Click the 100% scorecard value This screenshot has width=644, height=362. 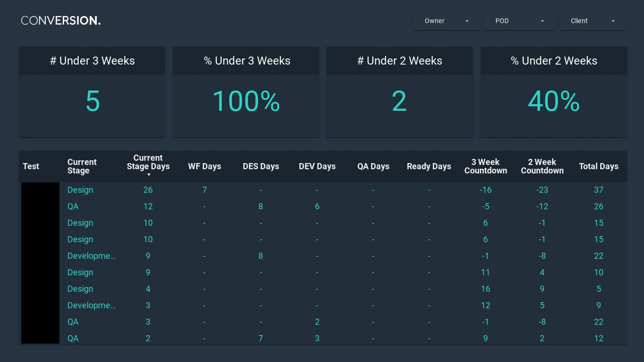point(246,101)
